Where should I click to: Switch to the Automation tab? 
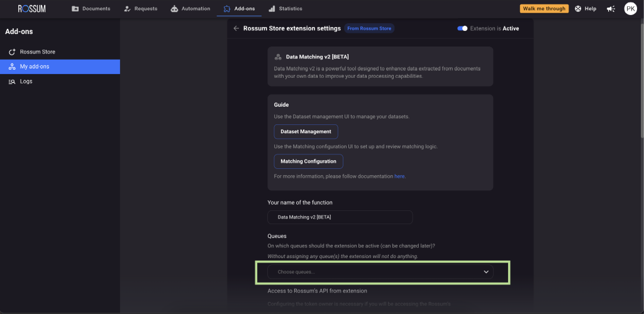[x=190, y=9]
